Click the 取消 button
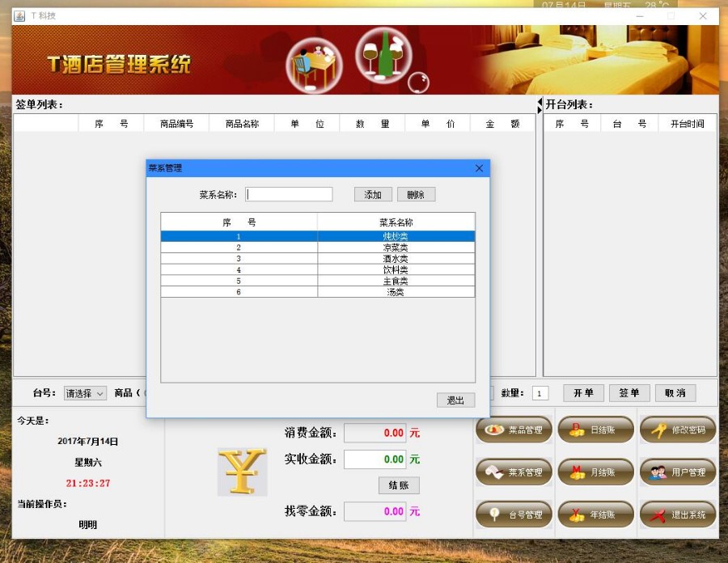Screen dimensions: 728x563 (x=675, y=392)
